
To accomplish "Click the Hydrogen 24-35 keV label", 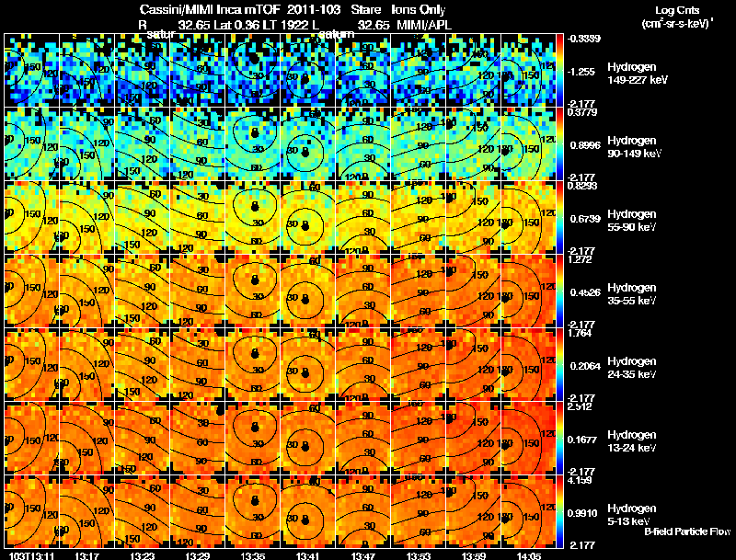I will pyautogui.click(x=632, y=368).
